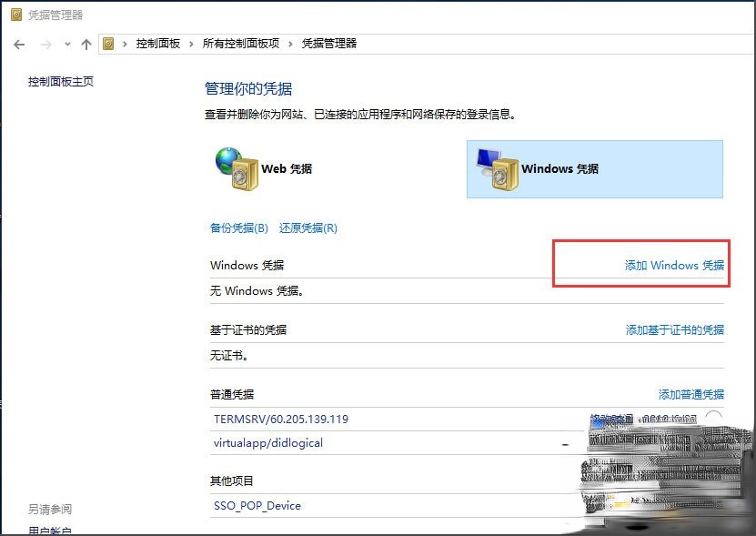Open the recent locations dropdown arrow

click(66, 44)
